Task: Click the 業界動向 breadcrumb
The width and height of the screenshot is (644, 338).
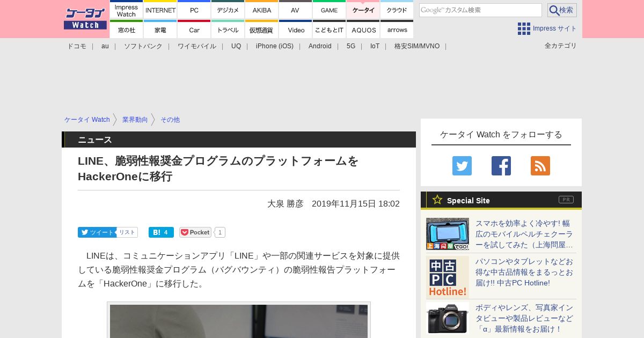Action: coord(135,120)
